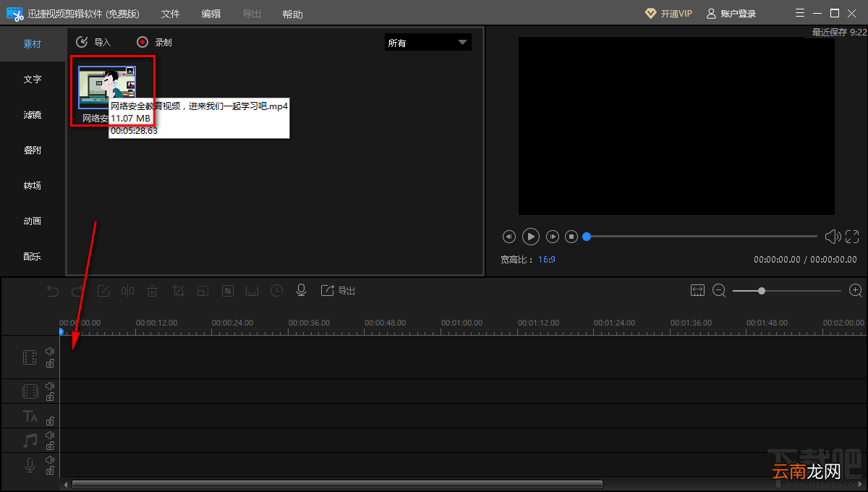Toggle lock on the text track
Screen dimensions: 868x492
[x=50, y=420]
